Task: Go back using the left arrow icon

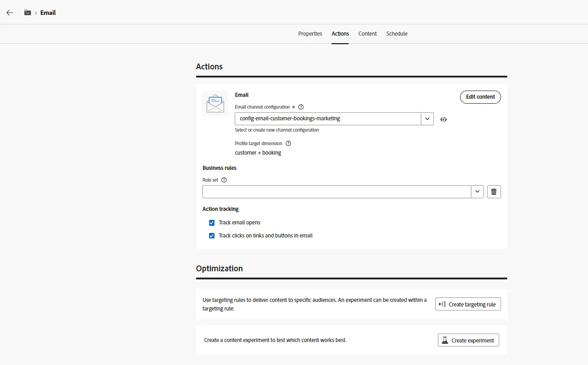Action: click(x=10, y=13)
